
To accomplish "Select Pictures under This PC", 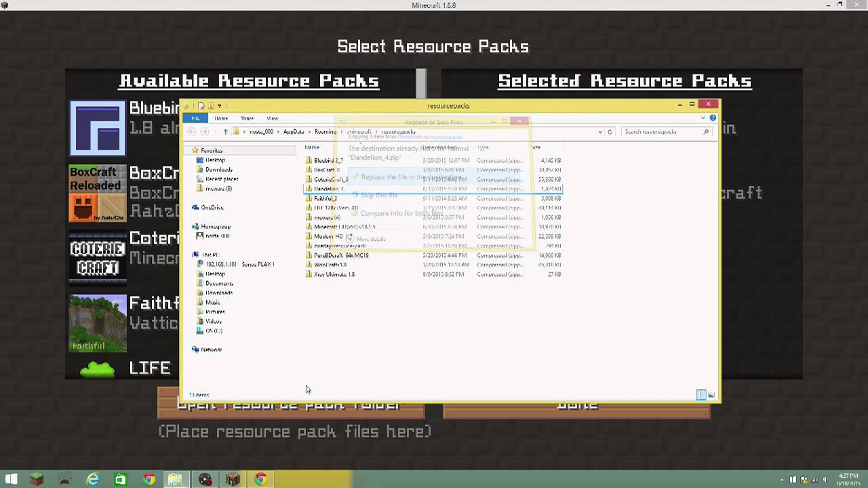I will coord(215,312).
